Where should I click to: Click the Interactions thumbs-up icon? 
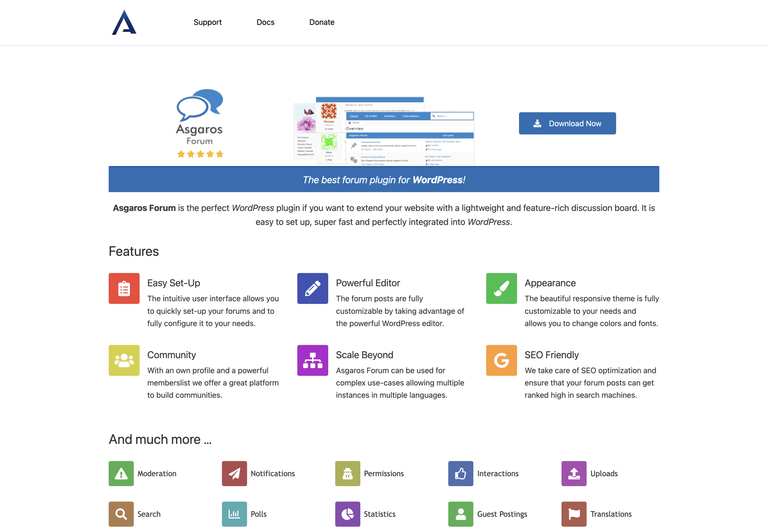pos(460,473)
